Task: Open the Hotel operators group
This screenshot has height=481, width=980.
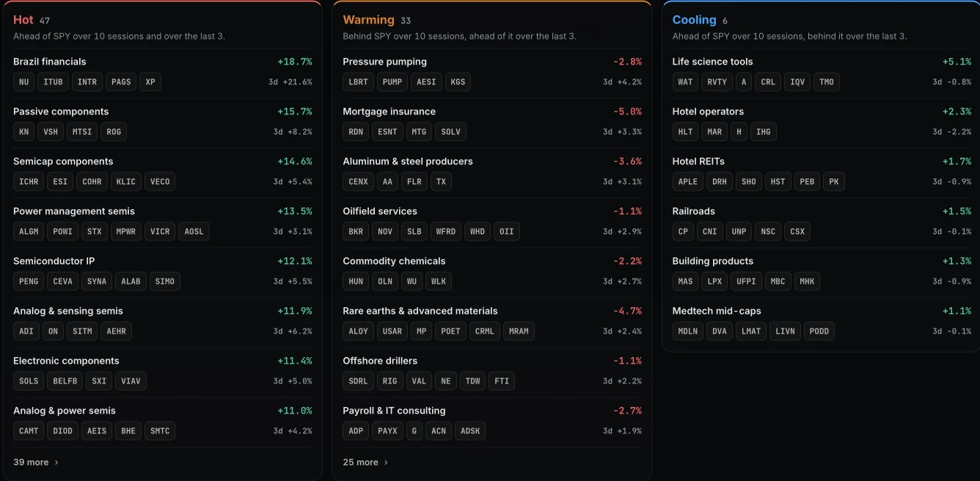Action: pos(708,111)
